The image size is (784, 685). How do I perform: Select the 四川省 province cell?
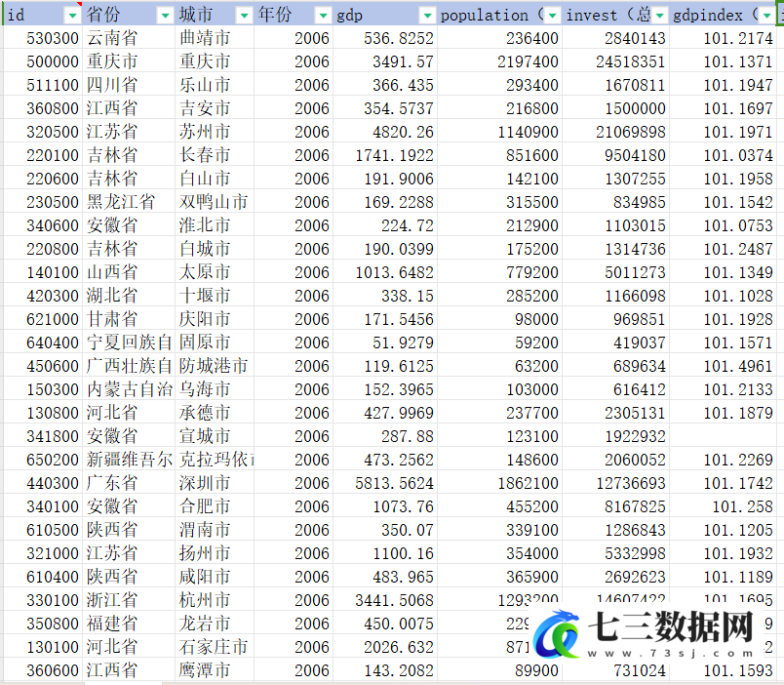[x=129, y=85]
